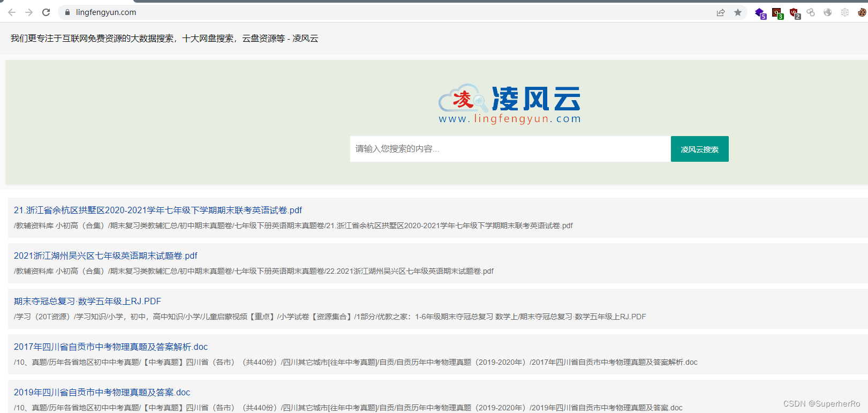Click the 凌风云搜索 button
This screenshot has height=413, width=868.
pos(700,149)
